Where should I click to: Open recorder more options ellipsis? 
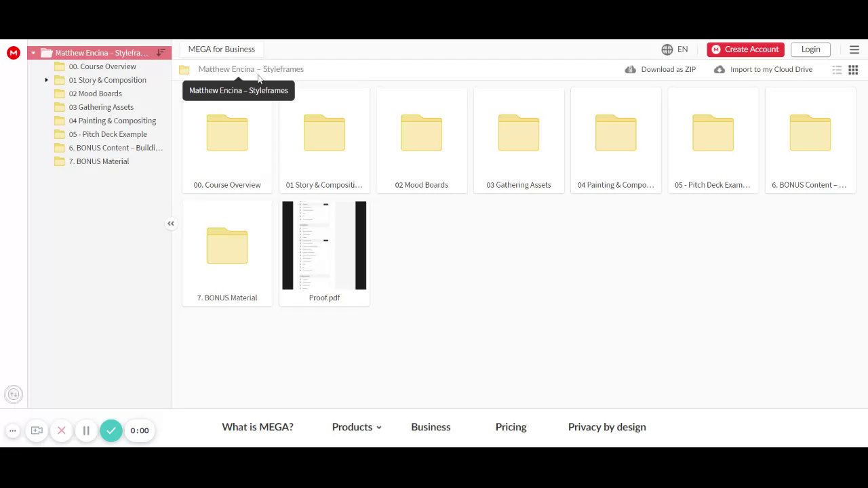pyautogui.click(x=12, y=430)
